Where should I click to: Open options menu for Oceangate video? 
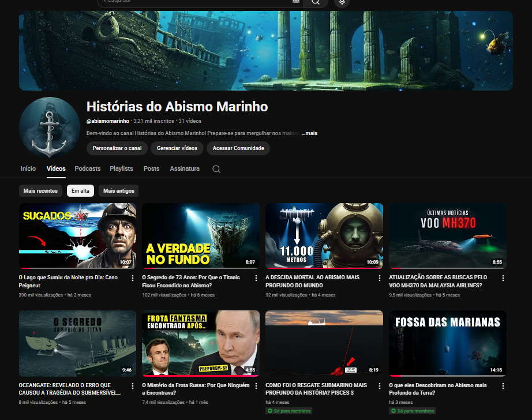132,386
